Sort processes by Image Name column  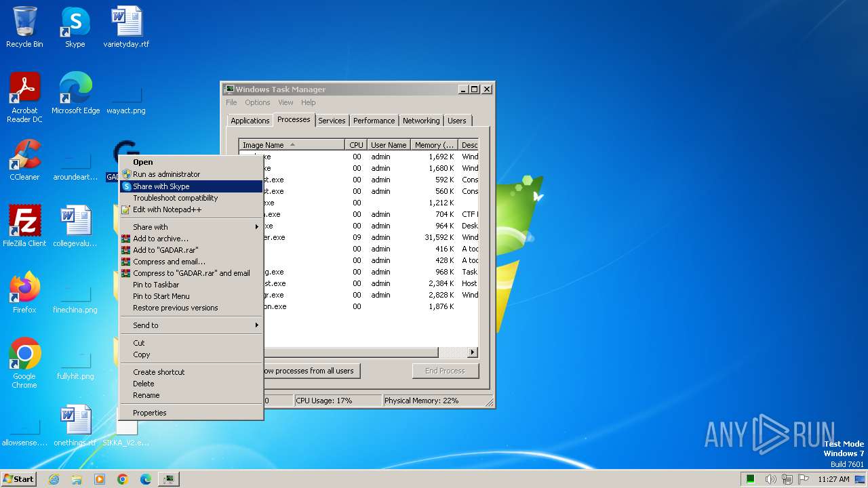click(x=292, y=145)
